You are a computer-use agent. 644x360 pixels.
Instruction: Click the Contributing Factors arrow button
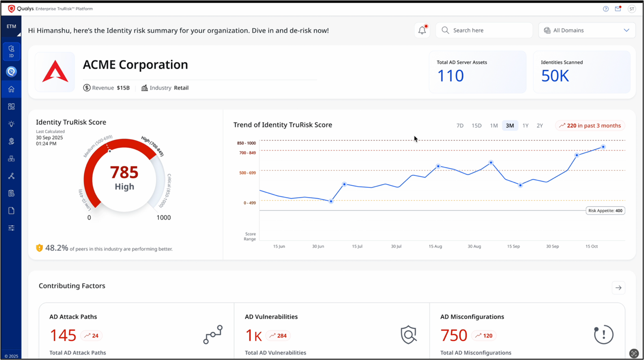618,288
